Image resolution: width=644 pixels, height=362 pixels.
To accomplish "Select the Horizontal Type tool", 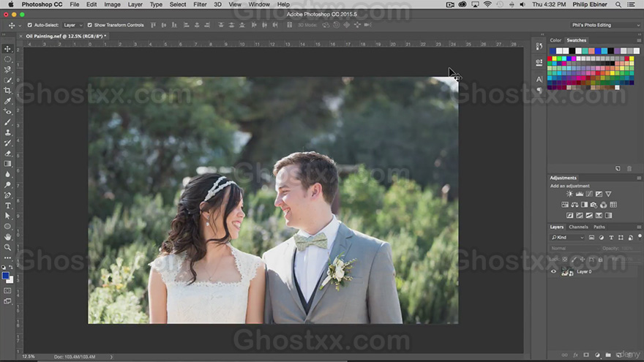I will click(7, 205).
